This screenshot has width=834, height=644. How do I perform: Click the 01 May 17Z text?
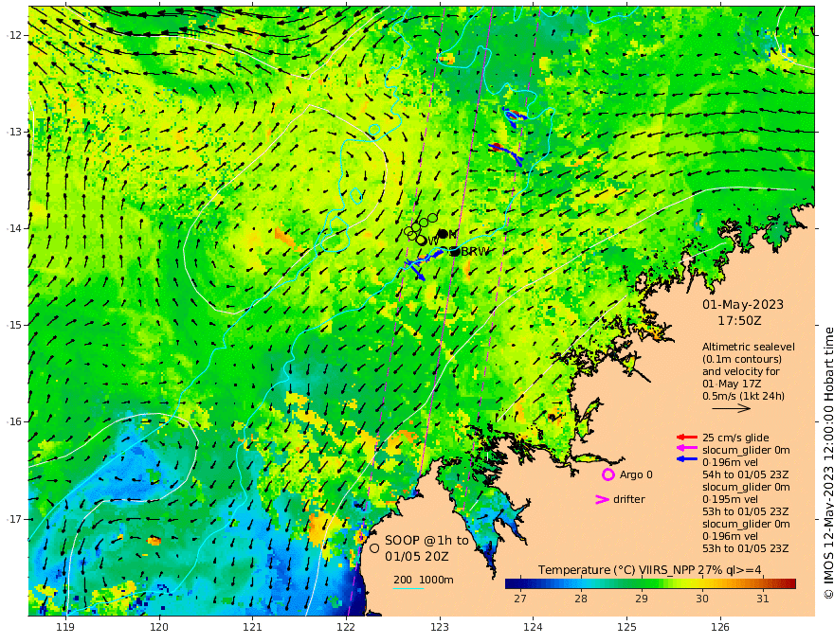coord(732,384)
